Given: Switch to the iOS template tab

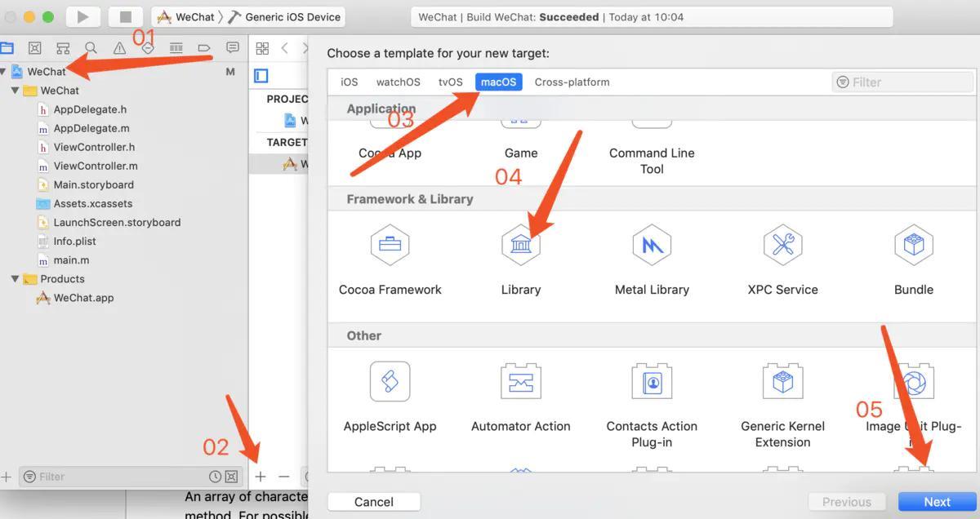Looking at the screenshot, I should click(x=350, y=82).
